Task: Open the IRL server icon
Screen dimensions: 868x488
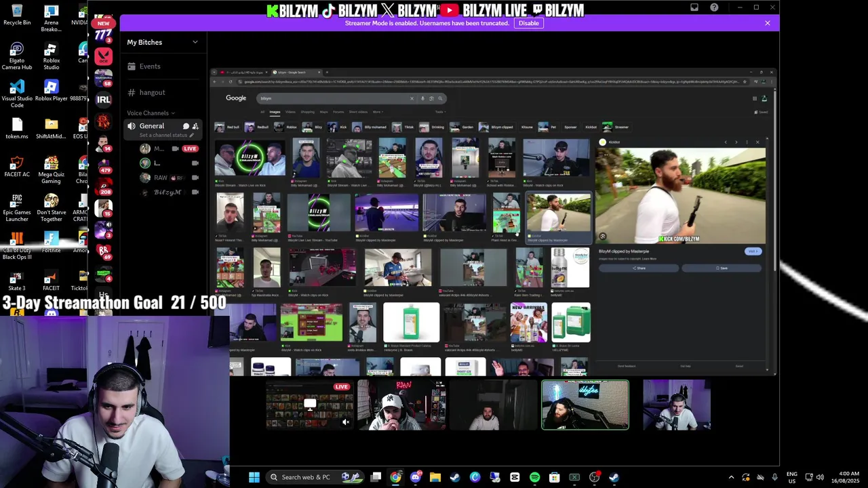Action: [x=103, y=100]
